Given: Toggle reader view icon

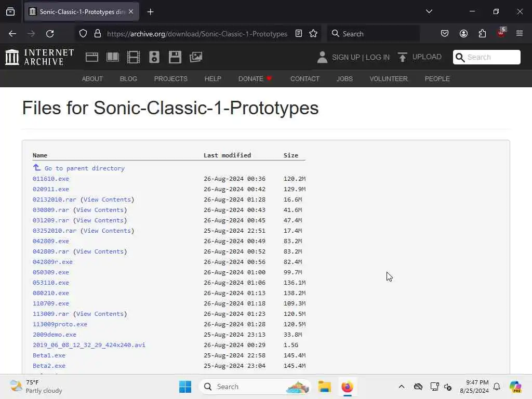Looking at the screenshot, I should tap(299, 33).
